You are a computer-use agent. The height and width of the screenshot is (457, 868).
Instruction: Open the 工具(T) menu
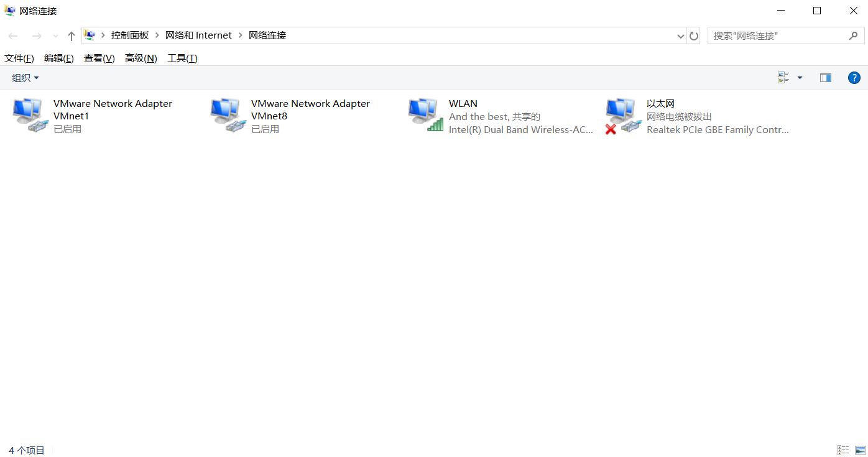pos(182,58)
